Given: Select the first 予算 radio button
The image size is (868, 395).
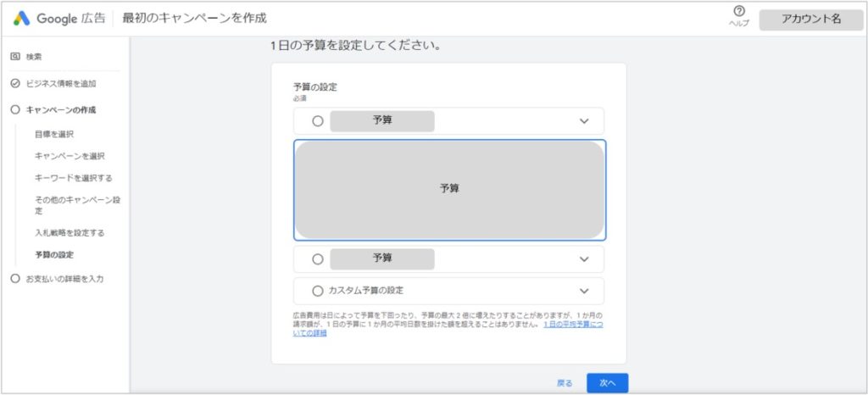Looking at the screenshot, I should [318, 121].
